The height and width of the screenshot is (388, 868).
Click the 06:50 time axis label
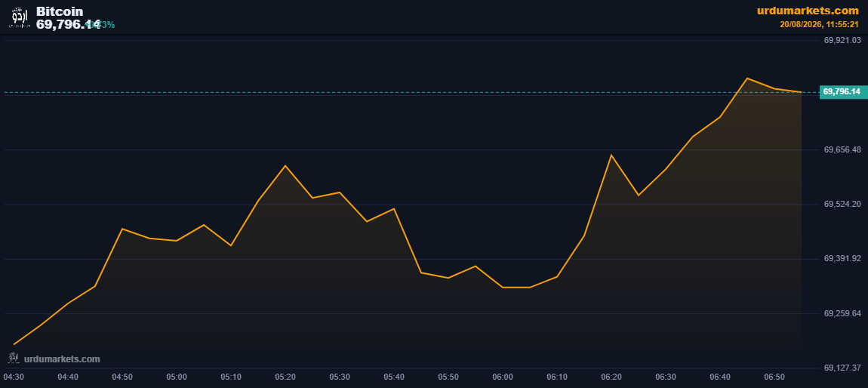(774, 377)
